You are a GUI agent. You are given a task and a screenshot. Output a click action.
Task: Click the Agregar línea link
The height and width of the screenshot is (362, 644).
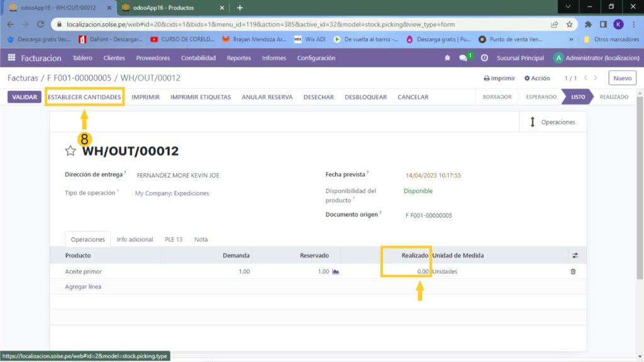pyautogui.click(x=83, y=286)
